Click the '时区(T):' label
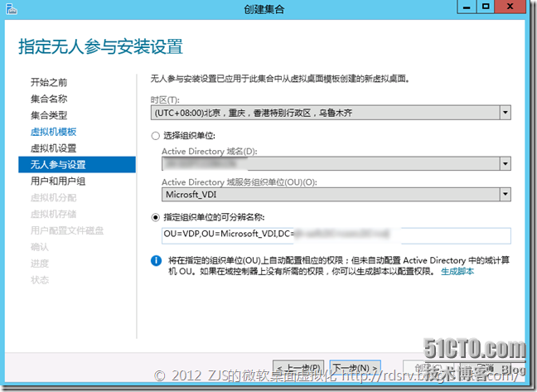The width and height of the screenshot is (537, 392). [165, 100]
